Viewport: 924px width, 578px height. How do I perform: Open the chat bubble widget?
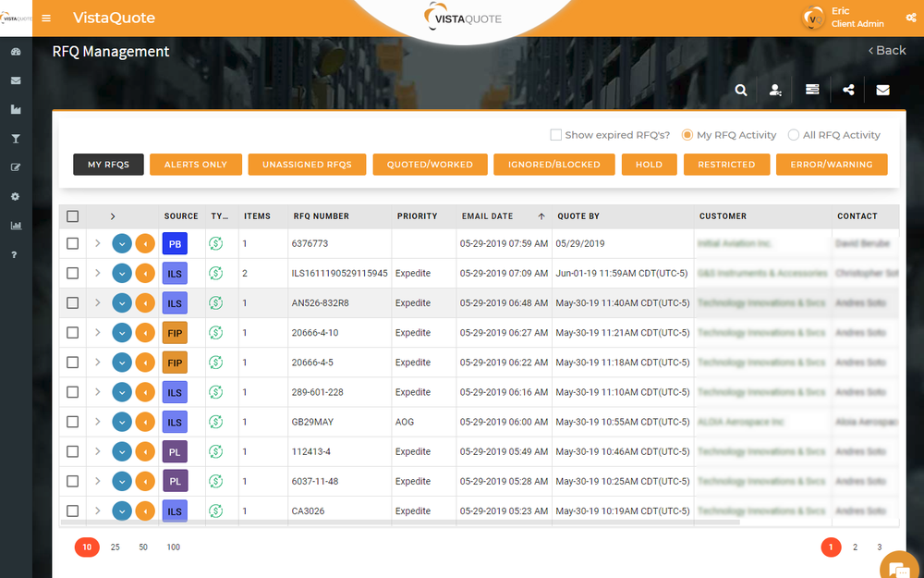(900, 568)
